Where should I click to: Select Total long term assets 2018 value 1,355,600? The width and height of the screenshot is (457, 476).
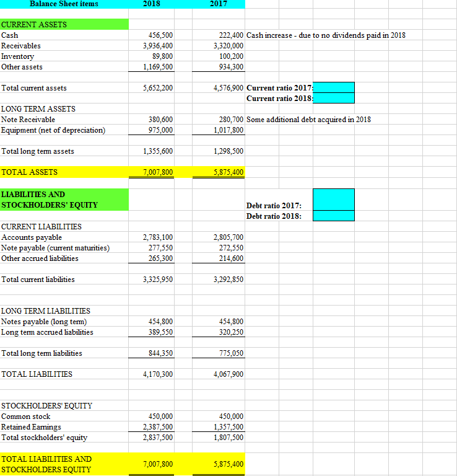click(158, 151)
